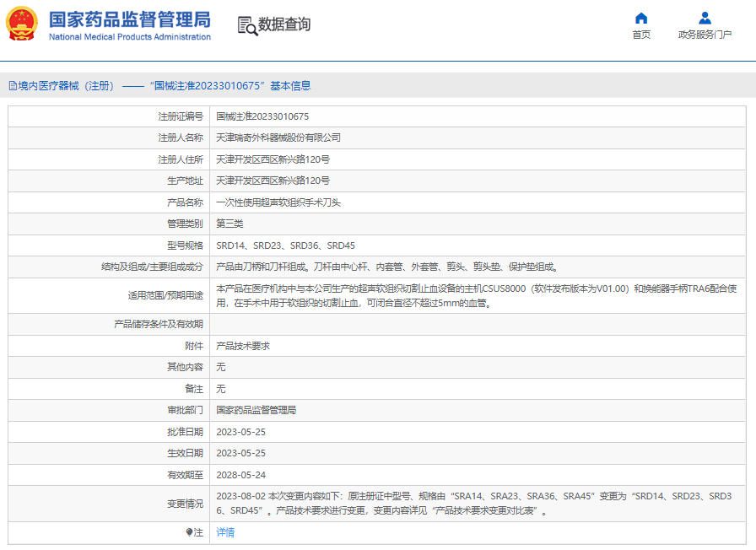
Task: Go to 首页 via house icon
Action: (640, 19)
